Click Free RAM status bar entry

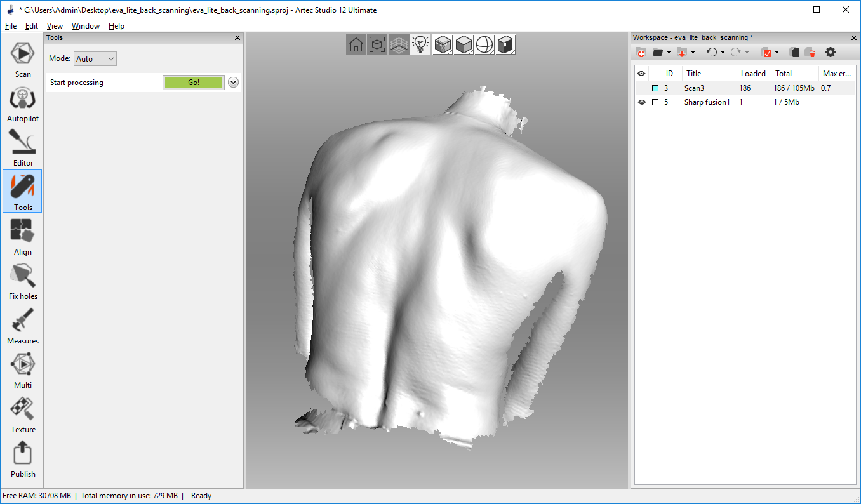click(37, 496)
